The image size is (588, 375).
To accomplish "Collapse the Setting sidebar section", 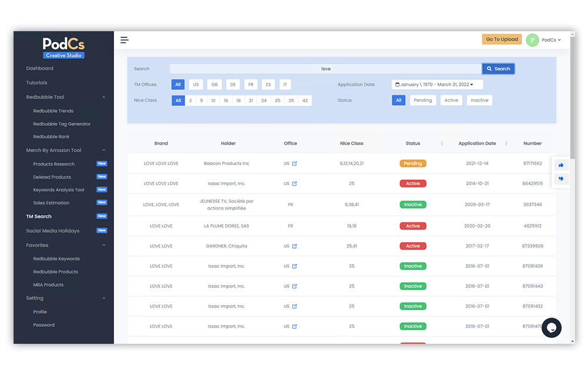I will 104,298.
